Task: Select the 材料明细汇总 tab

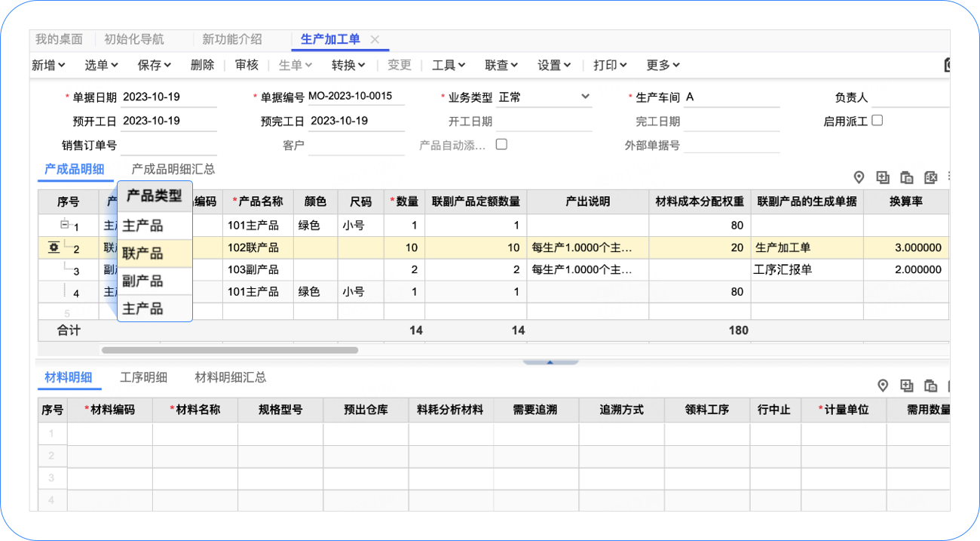Action: 231,377
